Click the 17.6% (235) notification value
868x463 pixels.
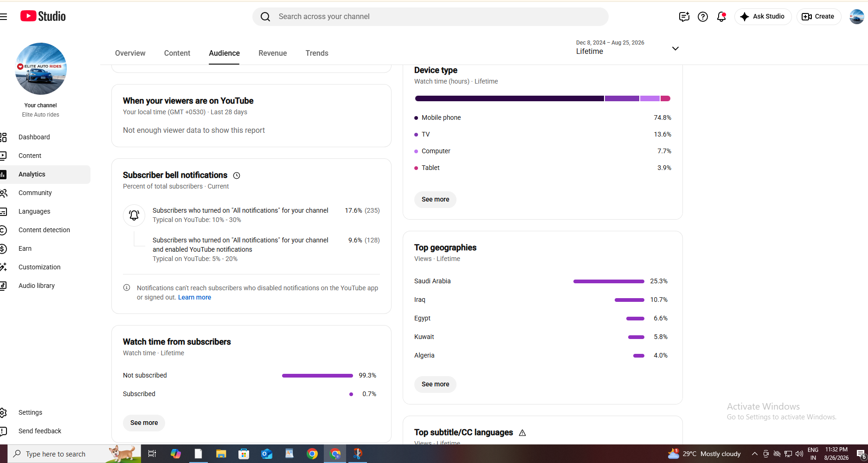tap(362, 211)
